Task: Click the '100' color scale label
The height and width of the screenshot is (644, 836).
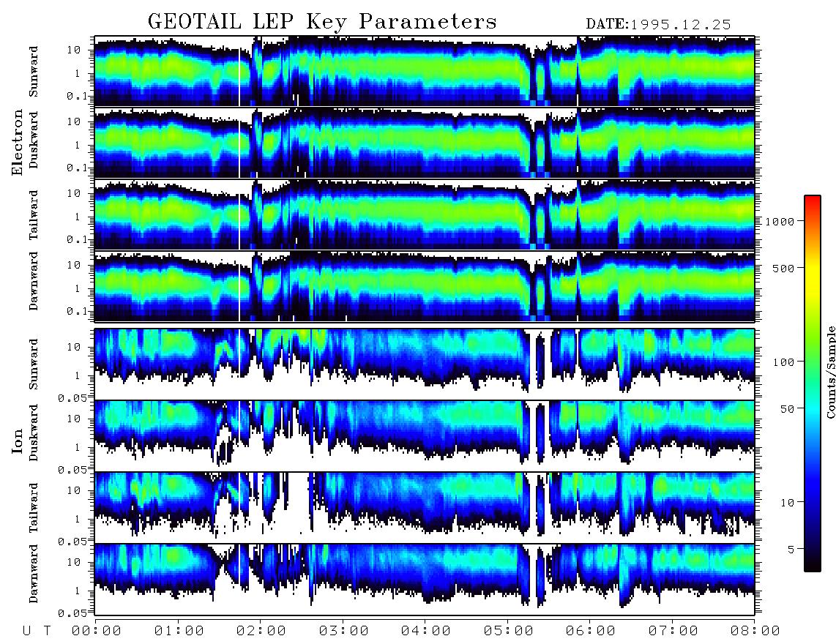Action: [x=783, y=362]
